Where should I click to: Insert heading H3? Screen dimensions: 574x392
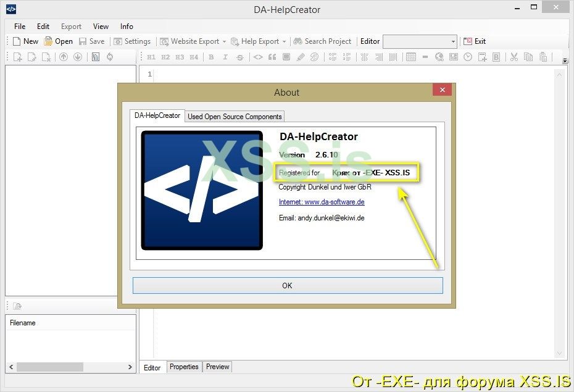tap(180, 57)
